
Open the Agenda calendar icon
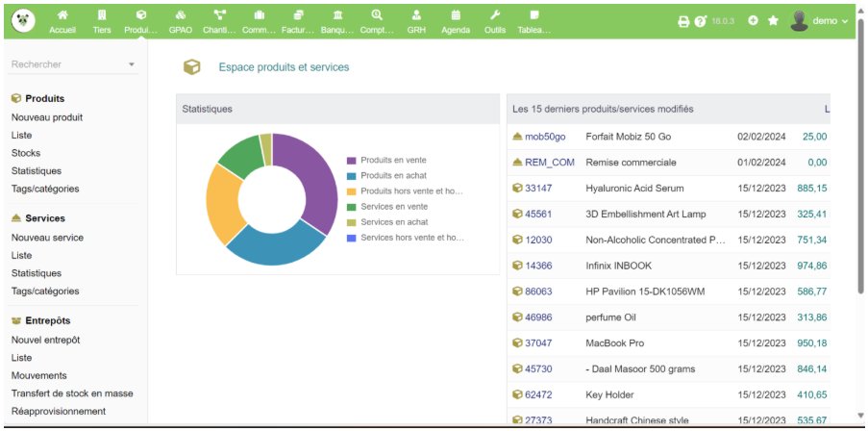click(x=456, y=15)
